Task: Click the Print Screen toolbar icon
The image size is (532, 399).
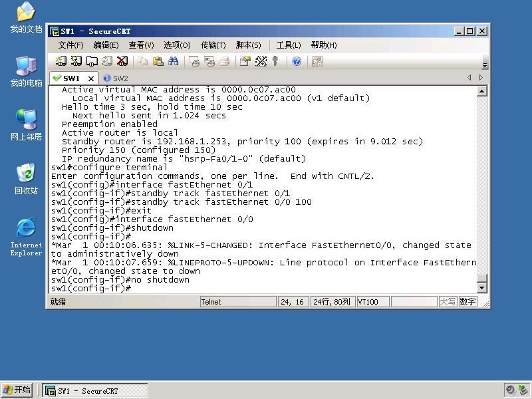Action: (194, 61)
